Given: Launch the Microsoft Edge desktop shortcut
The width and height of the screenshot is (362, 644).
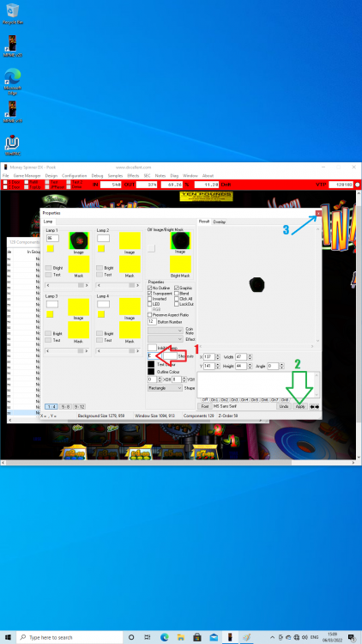Looking at the screenshot, I should (12, 80).
